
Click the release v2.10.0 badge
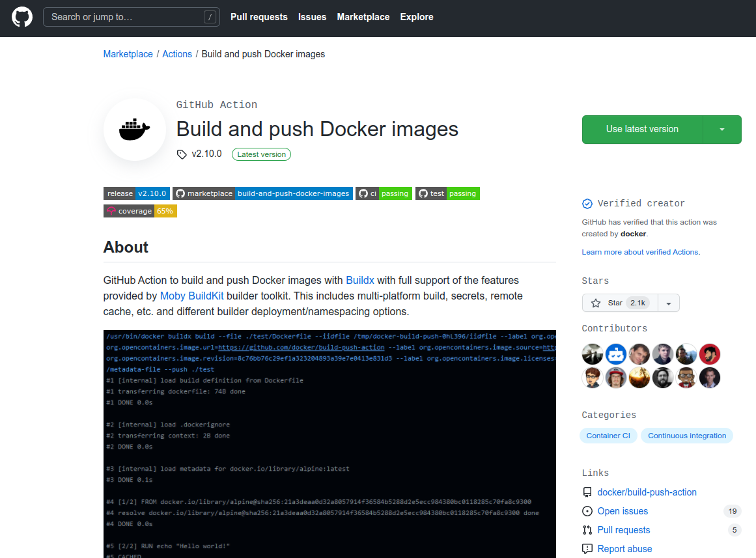pos(137,193)
